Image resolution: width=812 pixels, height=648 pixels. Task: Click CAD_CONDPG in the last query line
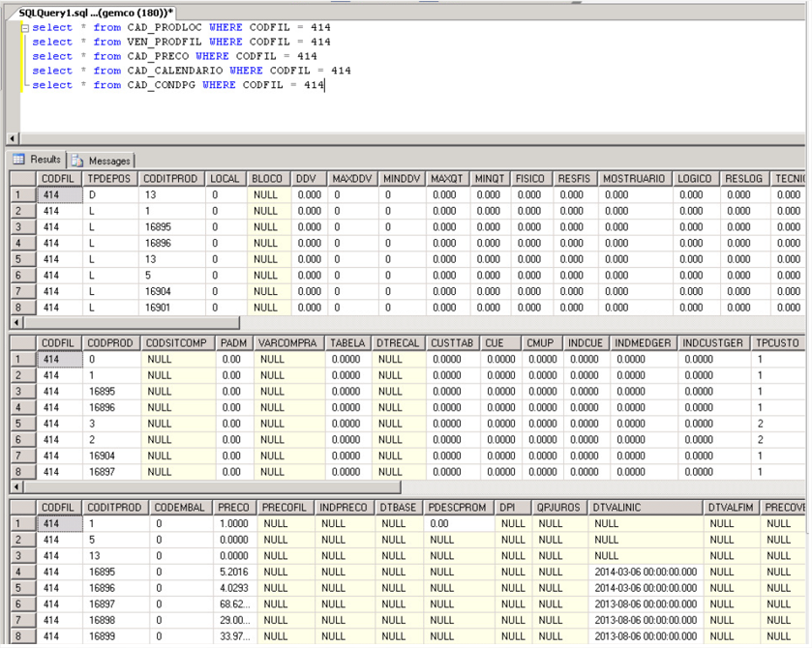161,85
